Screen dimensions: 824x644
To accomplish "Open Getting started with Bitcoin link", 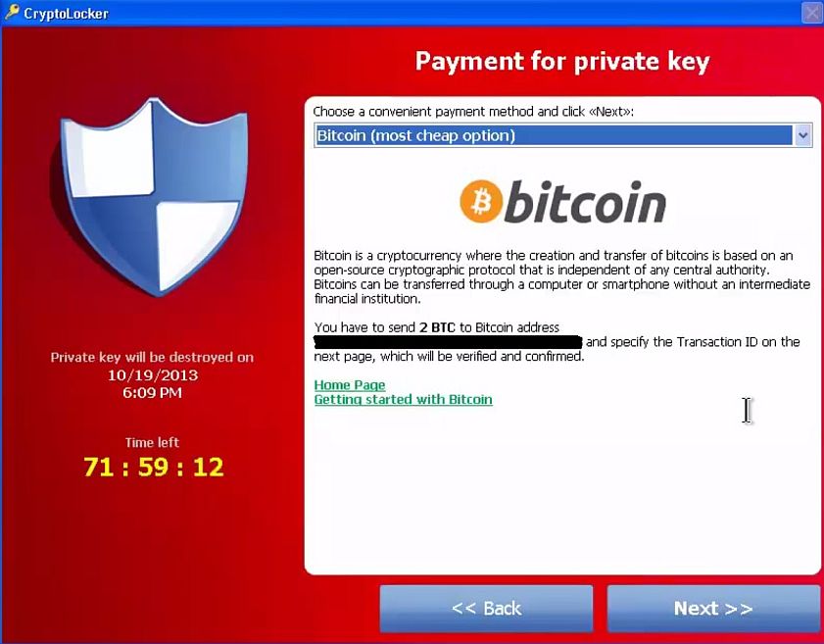I will click(x=403, y=400).
